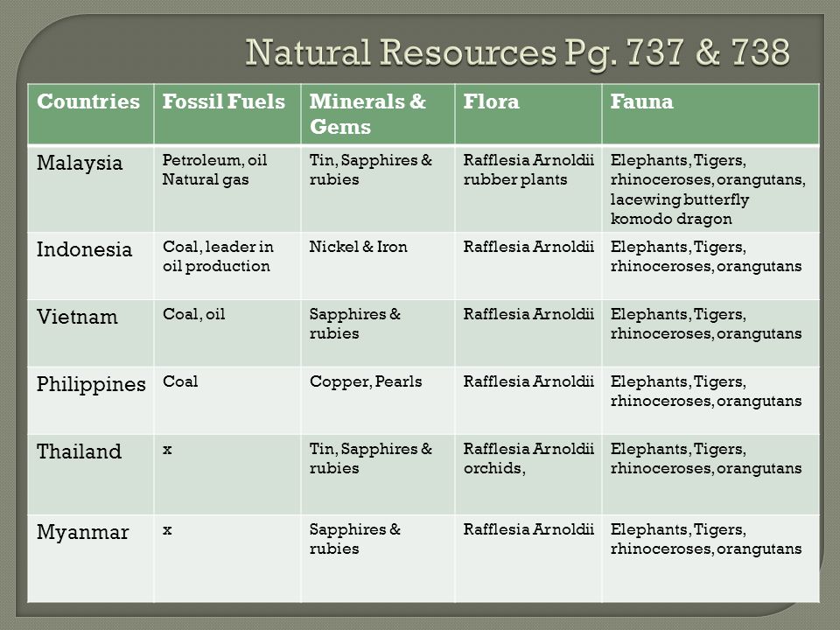This screenshot has height=630, width=840.
Task: Select Thailand's 'Elephants, Tigers' fauna cell
Action: pos(710,474)
